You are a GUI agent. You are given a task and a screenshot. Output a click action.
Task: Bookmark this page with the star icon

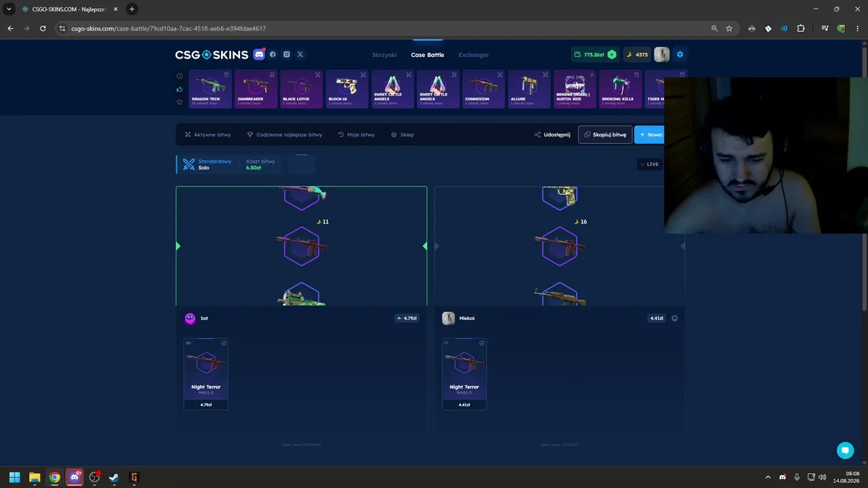(729, 28)
